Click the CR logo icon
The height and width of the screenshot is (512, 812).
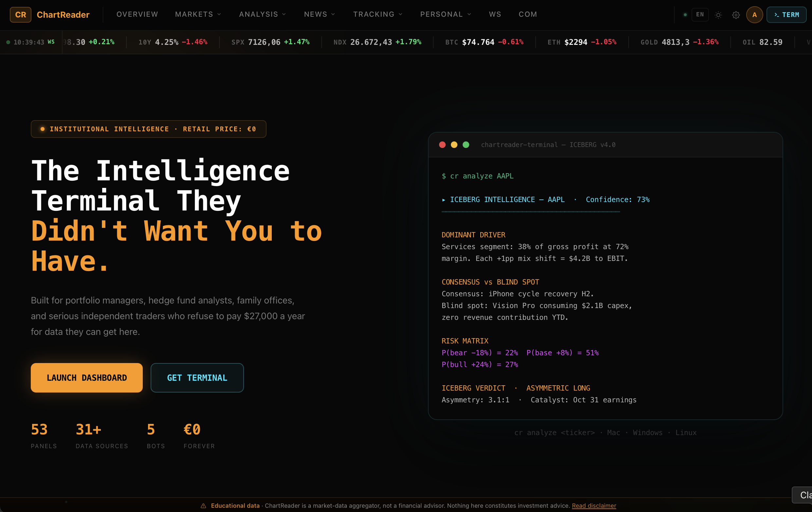[x=21, y=14]
